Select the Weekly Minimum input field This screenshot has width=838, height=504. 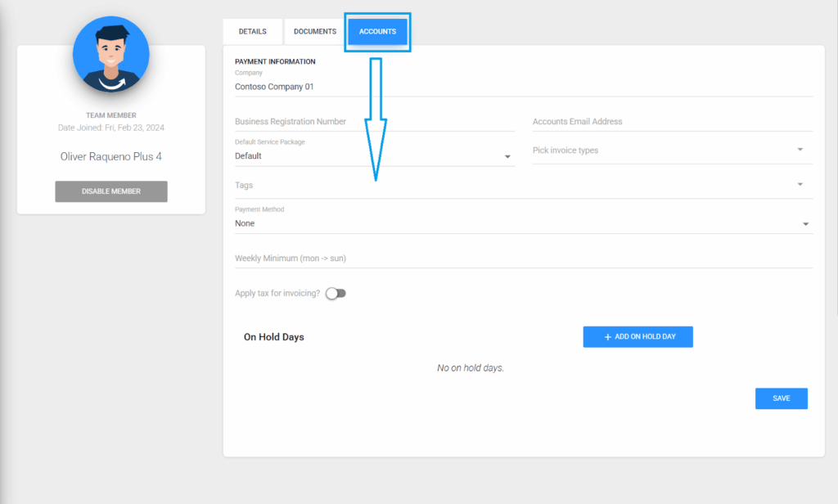pos(523,259)
